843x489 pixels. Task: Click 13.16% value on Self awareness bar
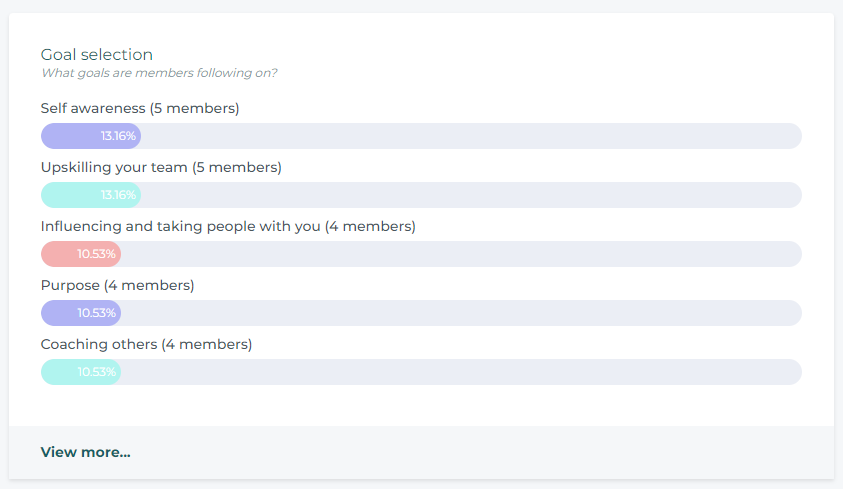[118, 136]
